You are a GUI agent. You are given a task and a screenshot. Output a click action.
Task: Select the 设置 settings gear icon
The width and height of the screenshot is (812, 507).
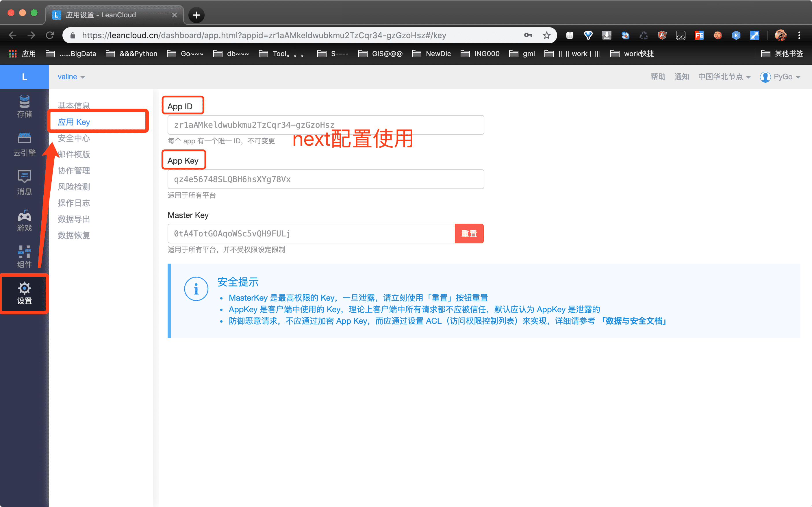click(25, 293)
